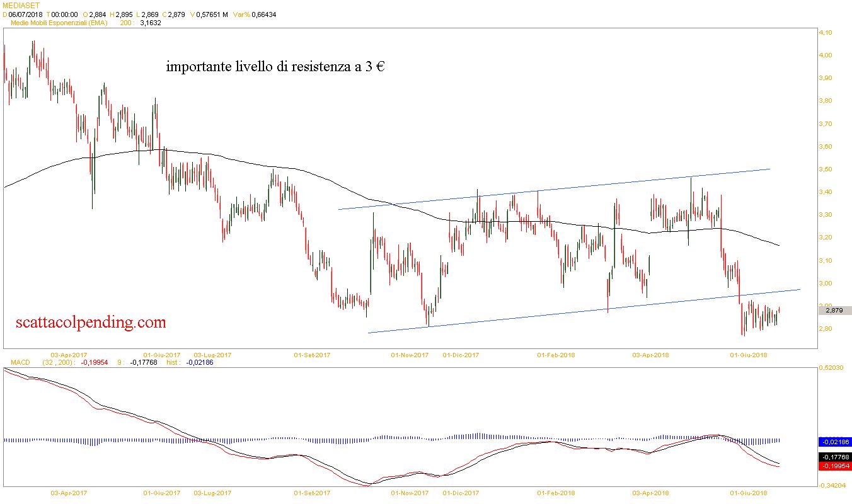Click the close price 2,879 in the header
This screenshot has width=852, height=504.
[x=176, y=14]
